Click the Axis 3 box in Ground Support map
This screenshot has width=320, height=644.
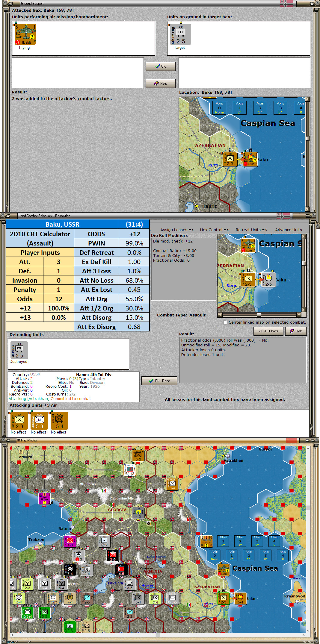point(280,107)
